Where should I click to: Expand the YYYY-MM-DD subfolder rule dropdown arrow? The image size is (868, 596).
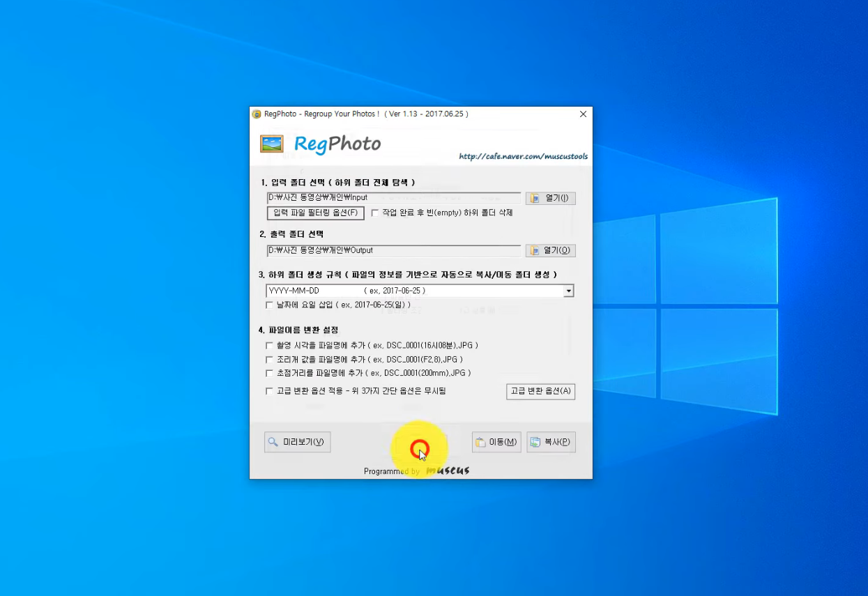(569, 291)
